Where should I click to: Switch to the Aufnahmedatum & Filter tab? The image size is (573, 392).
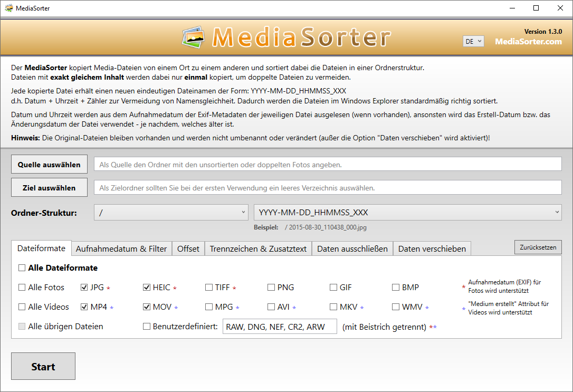(121, 249)
